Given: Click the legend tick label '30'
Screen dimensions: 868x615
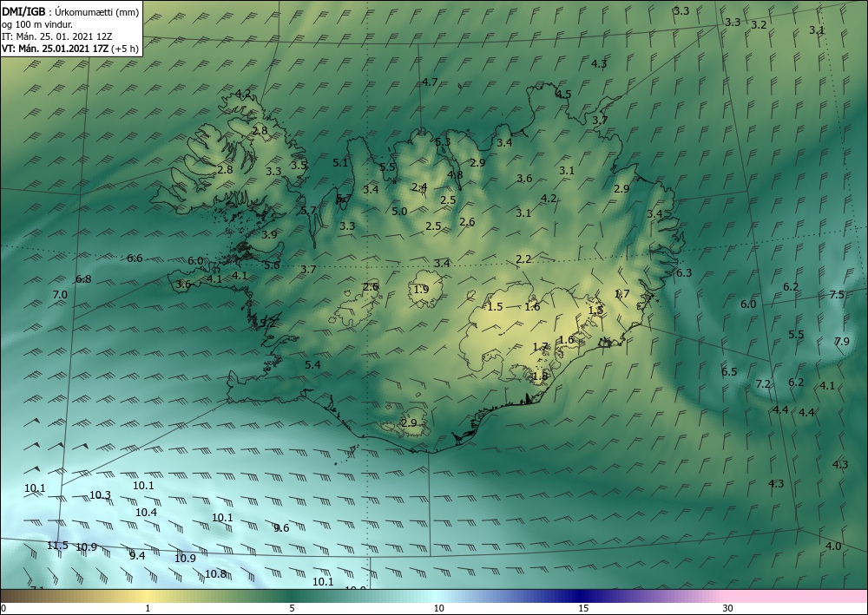Looking at the screenshot, I should (x=727, y=609).
